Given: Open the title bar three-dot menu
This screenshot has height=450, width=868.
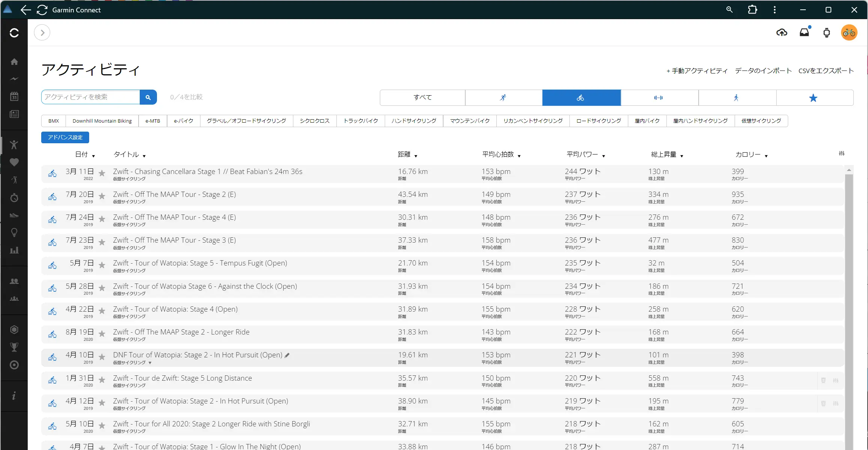Looking at the screenshot, I should [x=775, y=10].
